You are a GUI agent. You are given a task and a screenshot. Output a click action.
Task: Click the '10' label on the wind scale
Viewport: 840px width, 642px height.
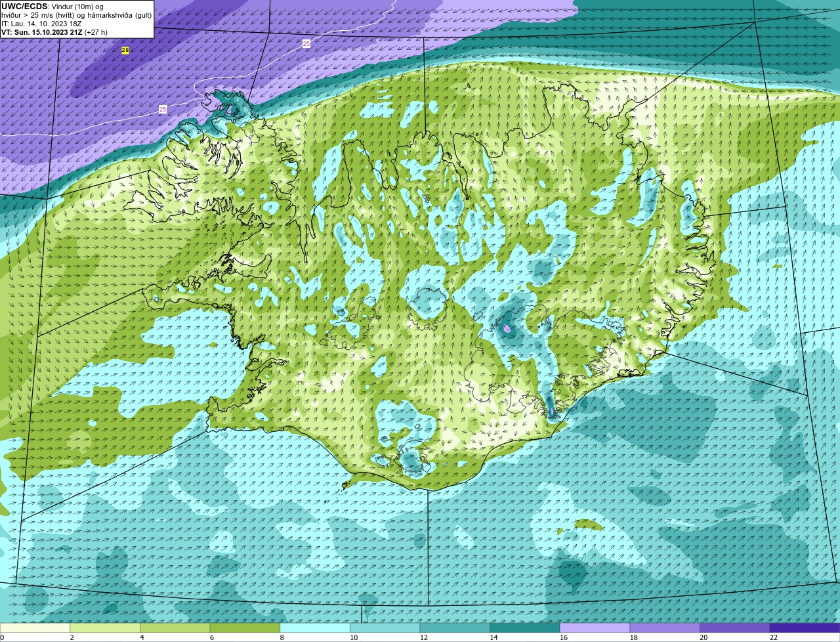point(354,637)
